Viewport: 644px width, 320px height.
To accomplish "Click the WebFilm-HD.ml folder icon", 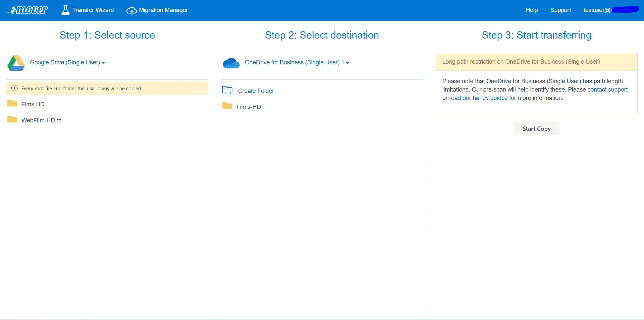I will point(12,119).
